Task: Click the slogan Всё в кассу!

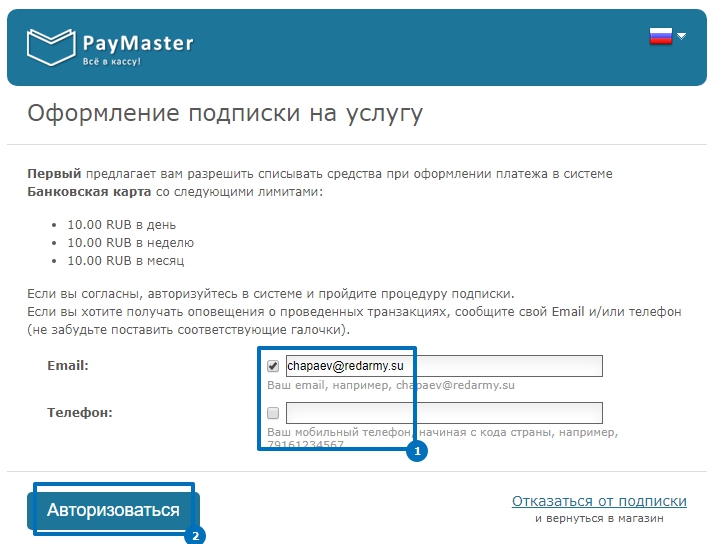Action: tap(112, 62)
